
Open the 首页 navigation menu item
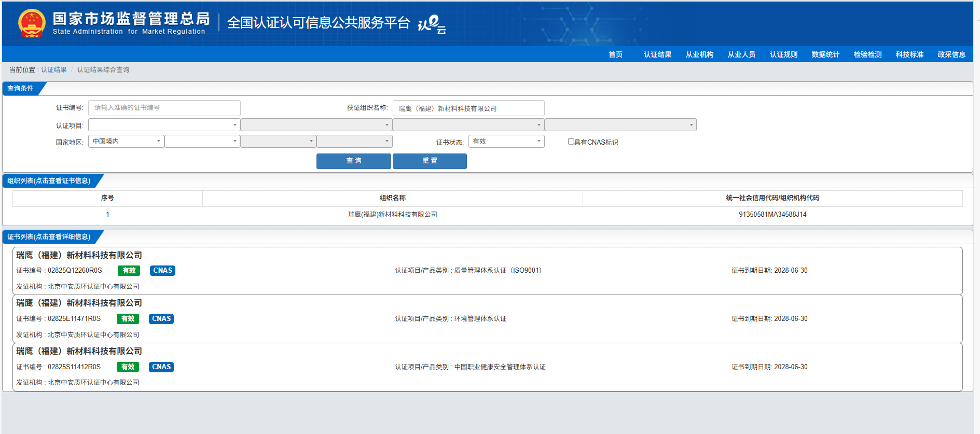[x=615, y=54]
